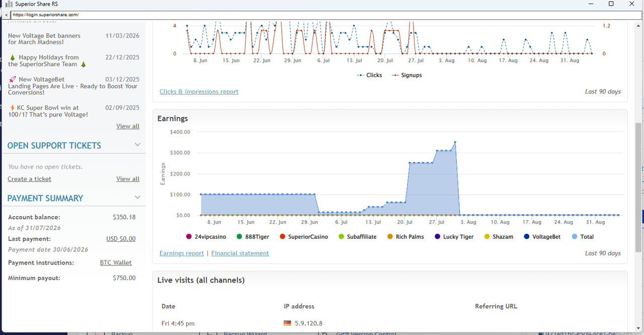
Task: Open the USD $0.00 last payment link
Action: click(x=121, y=239)
